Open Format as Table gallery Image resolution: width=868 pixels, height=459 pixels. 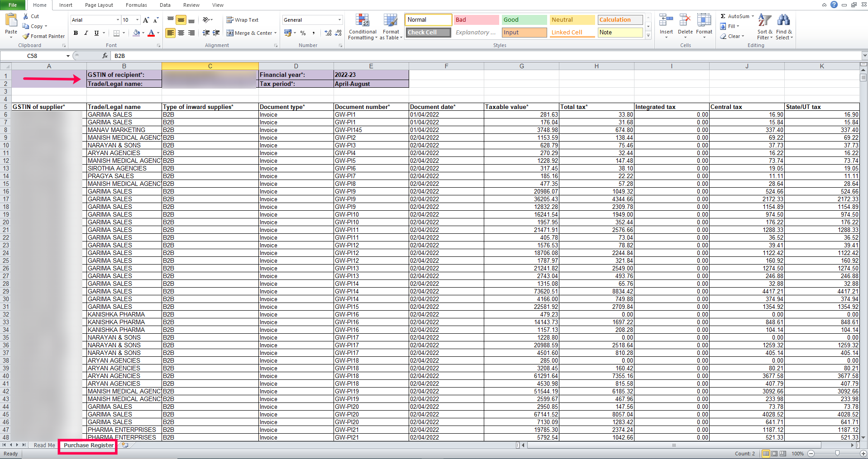(x=391, y=27)
